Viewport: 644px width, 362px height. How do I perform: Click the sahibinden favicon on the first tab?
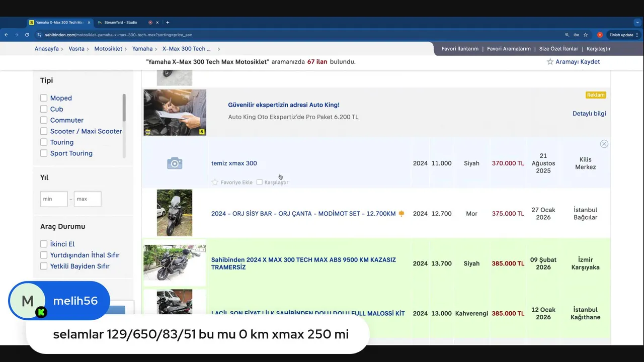32,22
